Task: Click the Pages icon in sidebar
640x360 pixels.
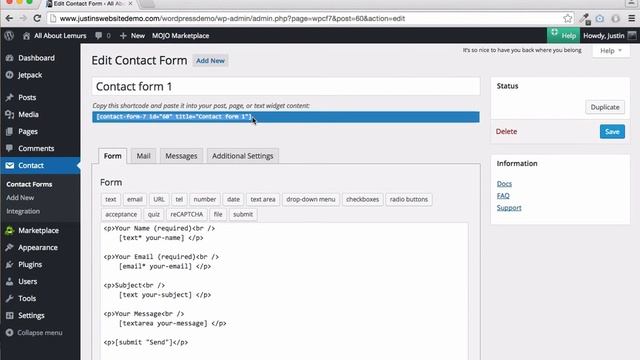Action: point(9,131)
